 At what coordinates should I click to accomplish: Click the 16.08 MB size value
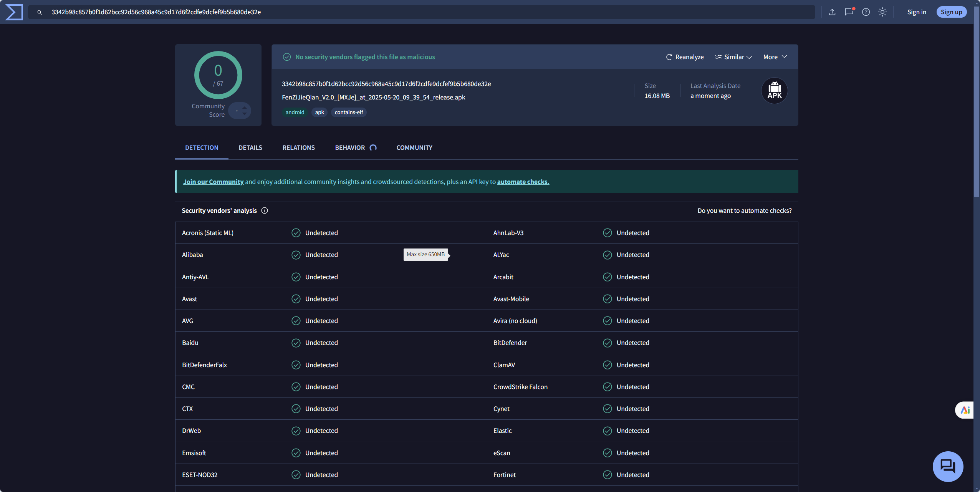click(657, 96)
